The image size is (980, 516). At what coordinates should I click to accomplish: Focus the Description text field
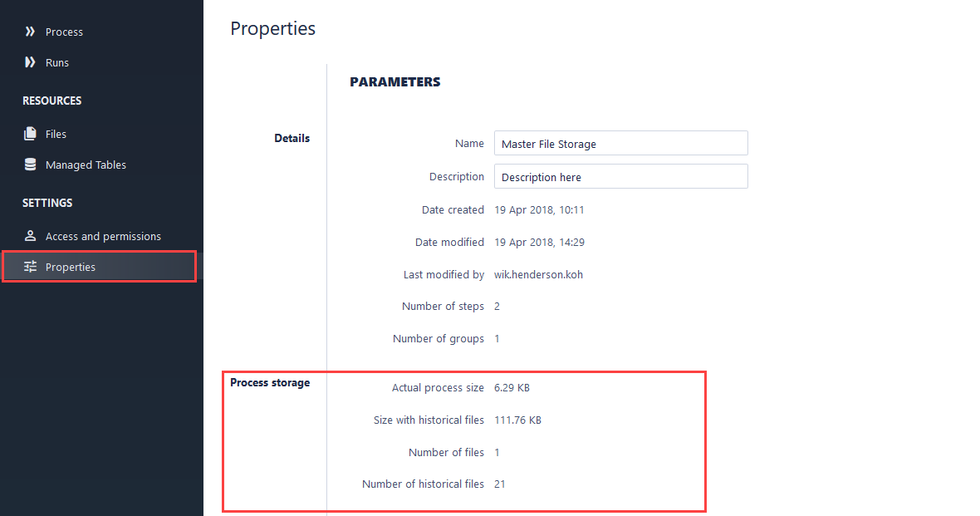tap(620, 176)
